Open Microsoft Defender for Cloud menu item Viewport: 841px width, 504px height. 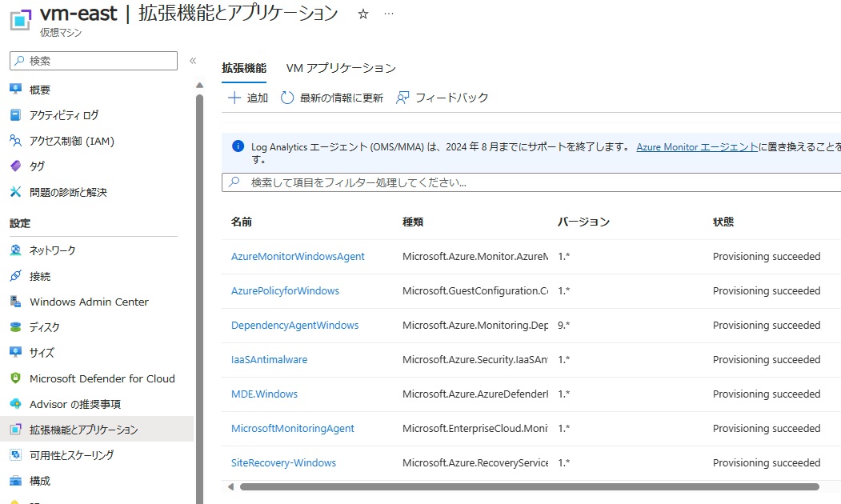pyautogui.click(x=102, y=378)
